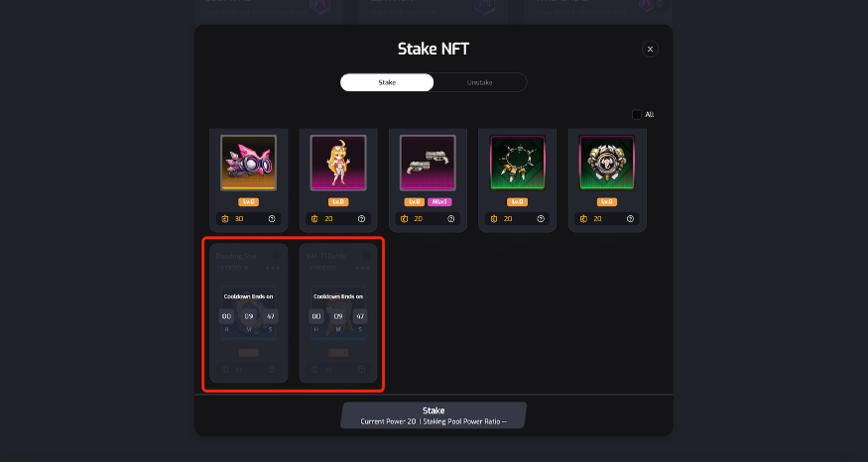Select the blonde character NFT thumbnail
This screenshot has height=462, width=868.
338,163
